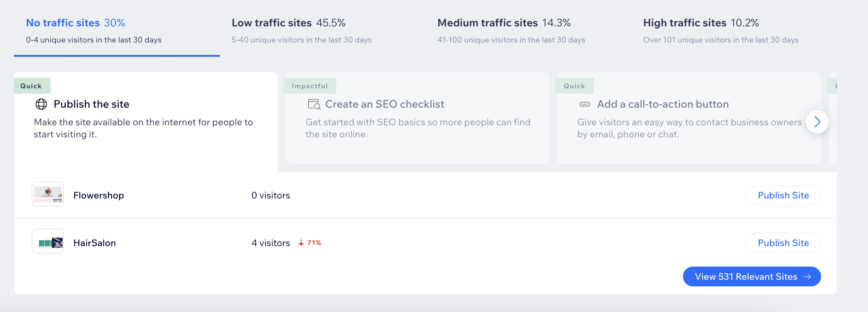This screenshot has height=312, width=868.
Task: Select the No traffic sites tab
Action: click(94, 30)
